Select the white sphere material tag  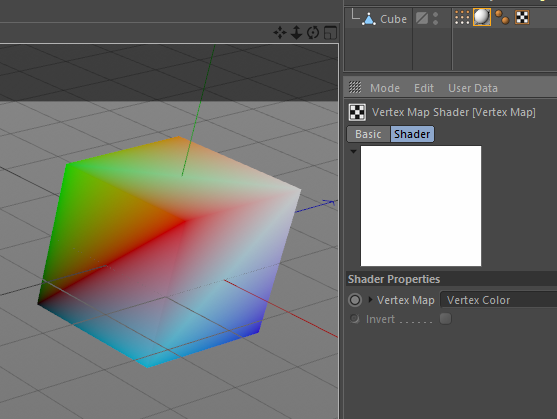coord(482,17)
